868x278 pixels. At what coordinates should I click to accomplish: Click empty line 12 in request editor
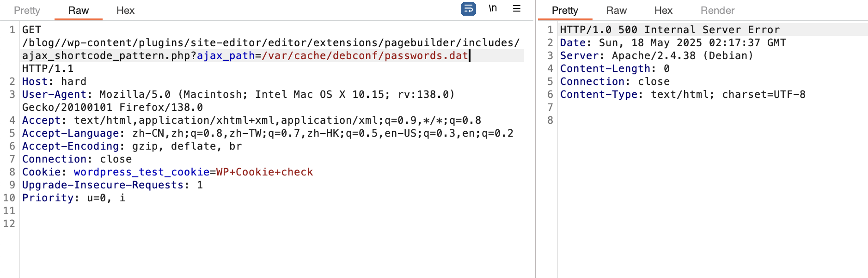coord(273,224)
